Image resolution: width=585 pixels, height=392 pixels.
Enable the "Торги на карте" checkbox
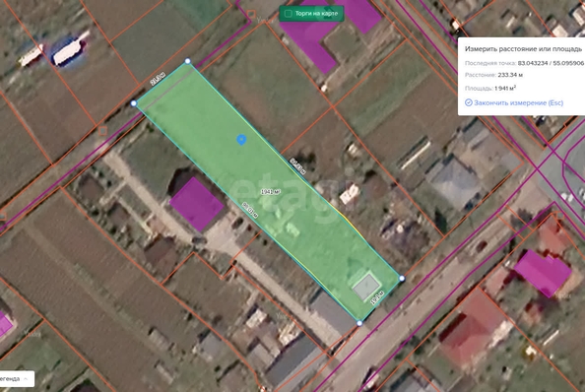tap(288, 14)
